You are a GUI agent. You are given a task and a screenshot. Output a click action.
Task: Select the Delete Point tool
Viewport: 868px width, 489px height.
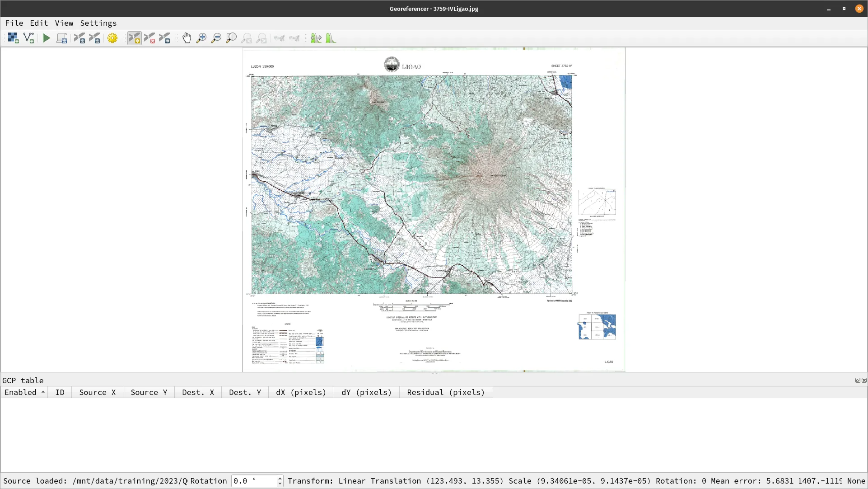tap(149, 38)
